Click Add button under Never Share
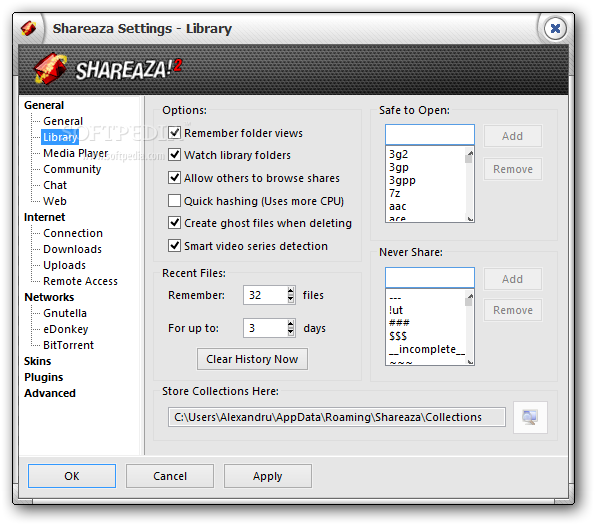 coord(513,279)
